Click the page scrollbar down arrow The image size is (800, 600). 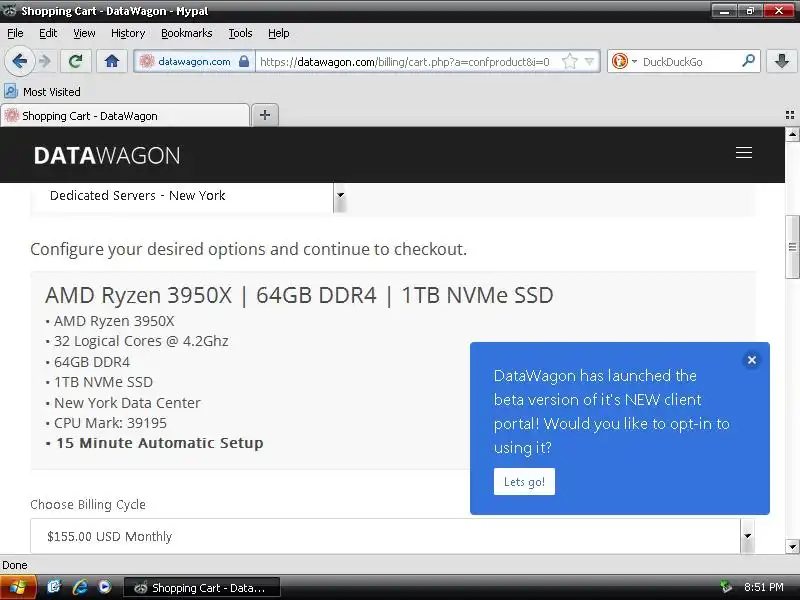(792, 547)
